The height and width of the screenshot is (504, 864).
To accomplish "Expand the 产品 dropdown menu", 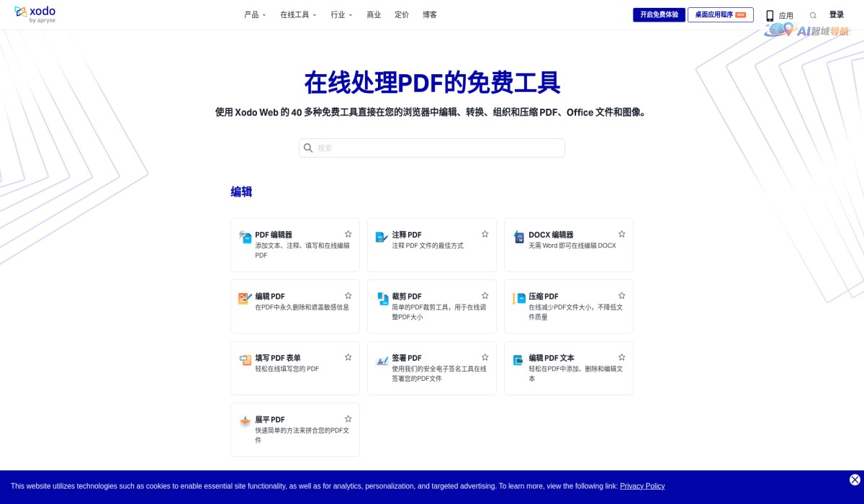I will tap(254, 14).
